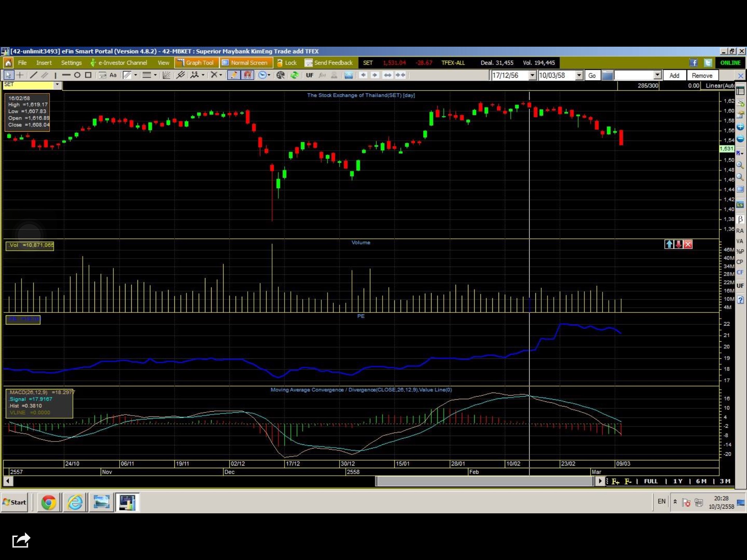Image resolution: width=747 pixels, height=560 pixels.
Task: Toggle the pencil draw mode button
Action: tap(233, 75)
